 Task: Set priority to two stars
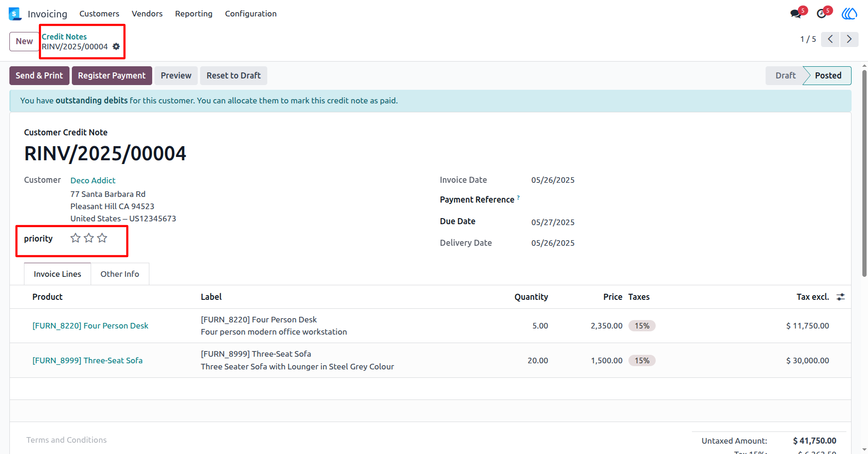(89, 238)
